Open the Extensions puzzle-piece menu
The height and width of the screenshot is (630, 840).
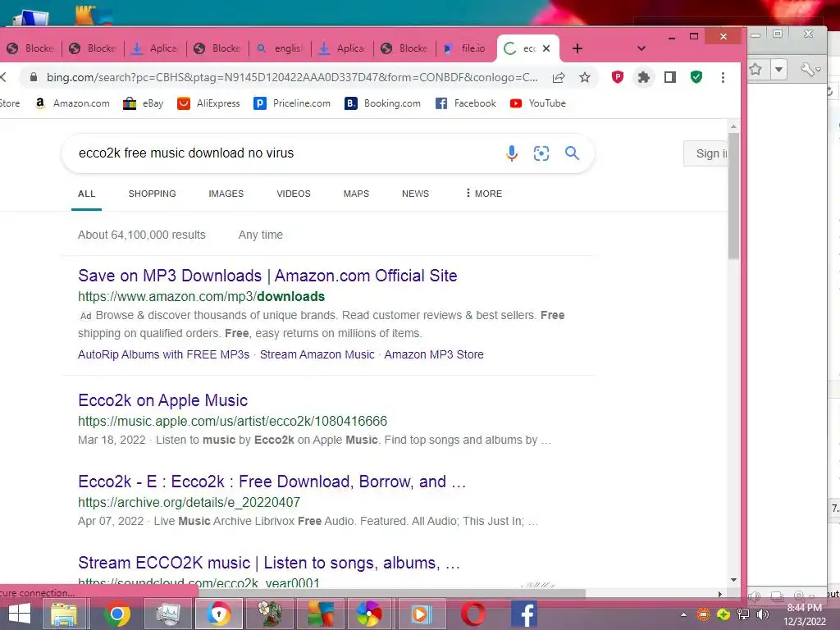(644, 77)
